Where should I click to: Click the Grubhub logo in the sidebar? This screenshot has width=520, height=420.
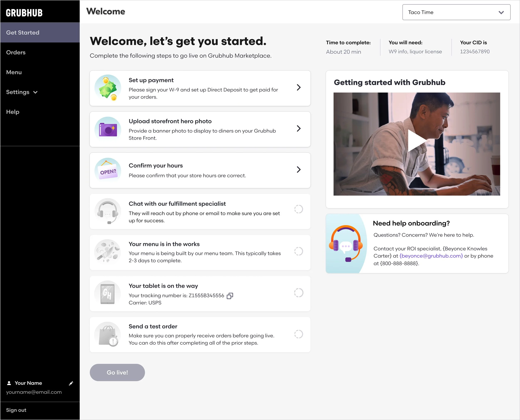tap(24, 13)
